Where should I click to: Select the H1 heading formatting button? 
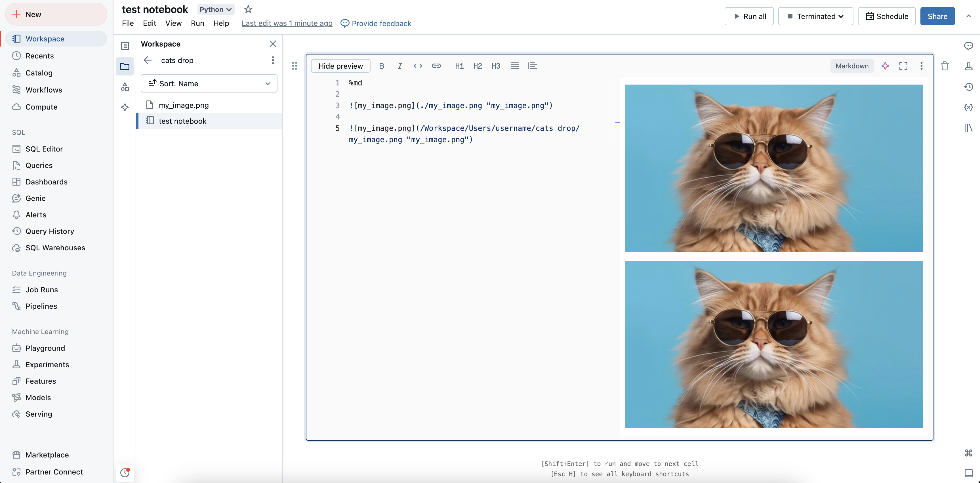coord(459,66)
